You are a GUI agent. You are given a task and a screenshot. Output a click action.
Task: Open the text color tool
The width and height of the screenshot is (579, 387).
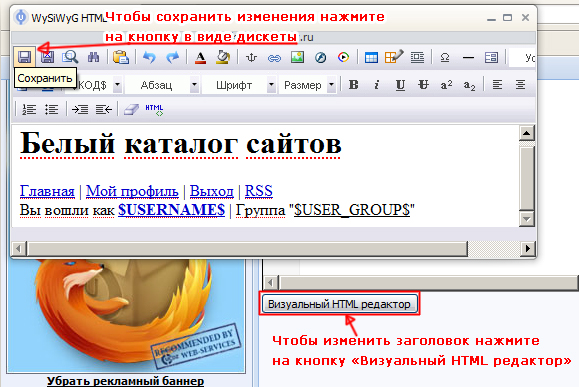point(200,57)
